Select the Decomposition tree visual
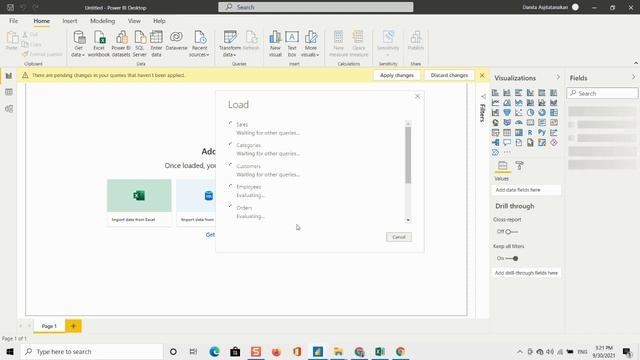Image resolution: width=640 pixels, height=360 pixels. pos(495,142)
